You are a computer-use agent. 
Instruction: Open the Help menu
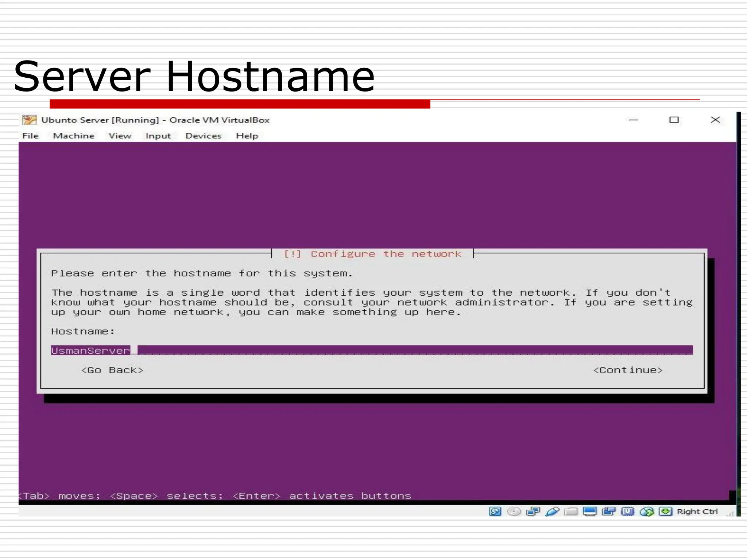[x=247, y=136]
